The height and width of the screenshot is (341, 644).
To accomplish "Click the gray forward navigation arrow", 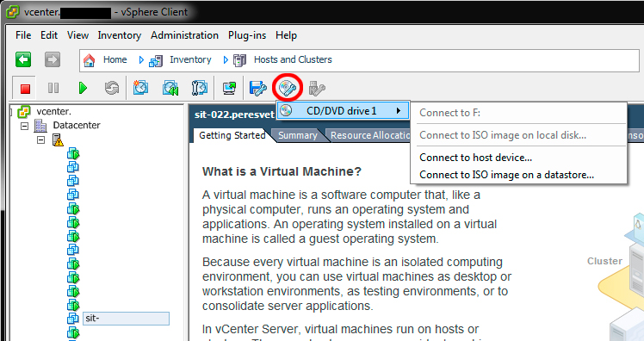I will 53,59.
